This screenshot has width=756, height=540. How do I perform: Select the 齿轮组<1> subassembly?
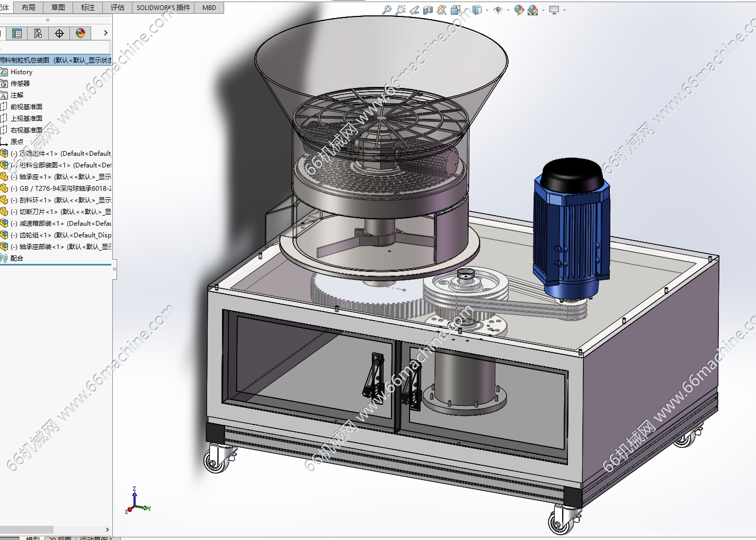pyautogui.click(x=61, y=235)
